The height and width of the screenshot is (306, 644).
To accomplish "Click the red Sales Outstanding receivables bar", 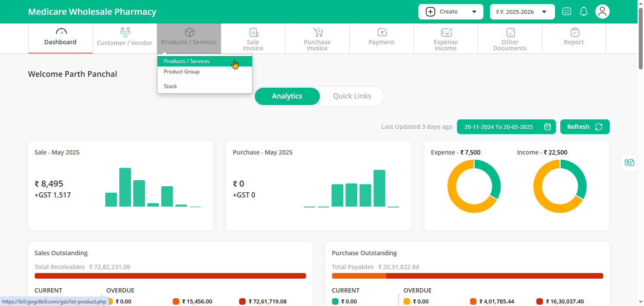I will (x=170, y=276).
